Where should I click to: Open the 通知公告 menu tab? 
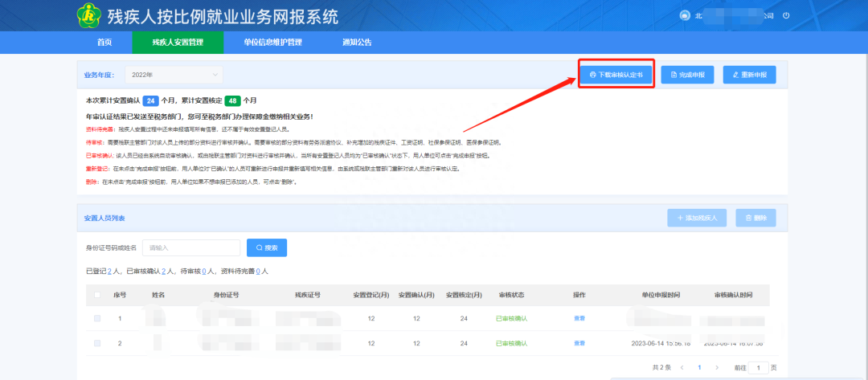pyautogui.click(x=357, y=43)
